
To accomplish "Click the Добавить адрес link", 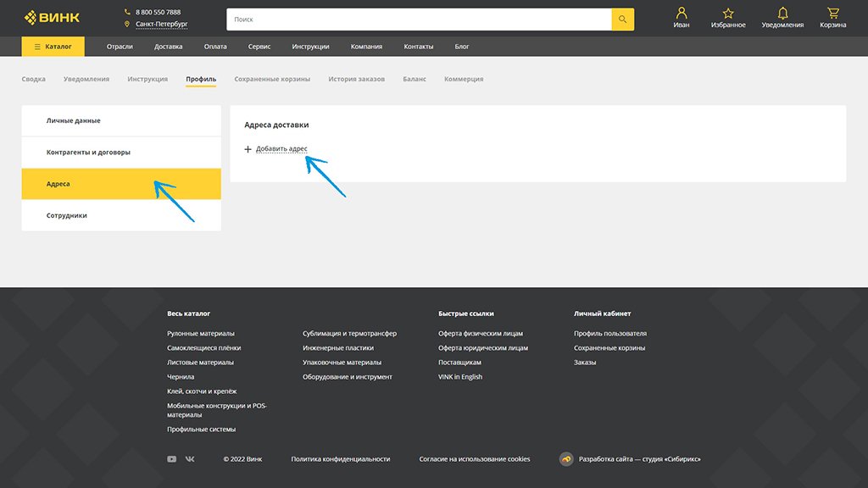I will pyautogui.click(x=281, y=149).
